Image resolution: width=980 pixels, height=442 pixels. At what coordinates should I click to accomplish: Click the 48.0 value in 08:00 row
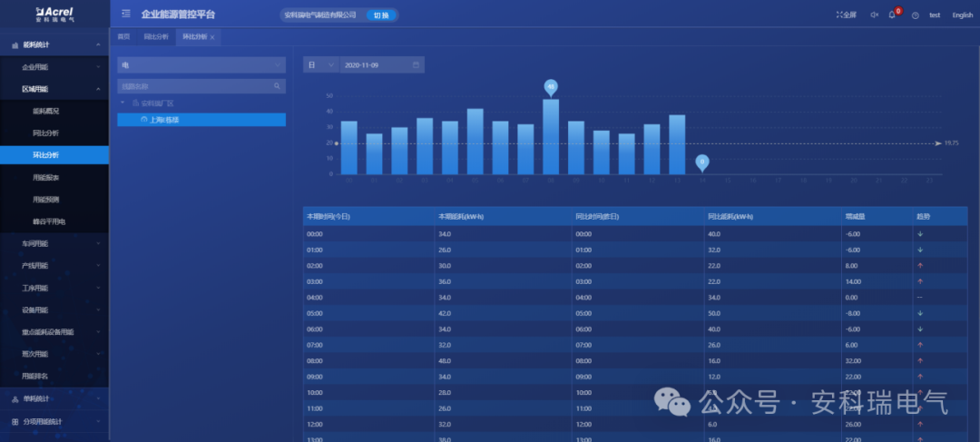pos(445,360)
